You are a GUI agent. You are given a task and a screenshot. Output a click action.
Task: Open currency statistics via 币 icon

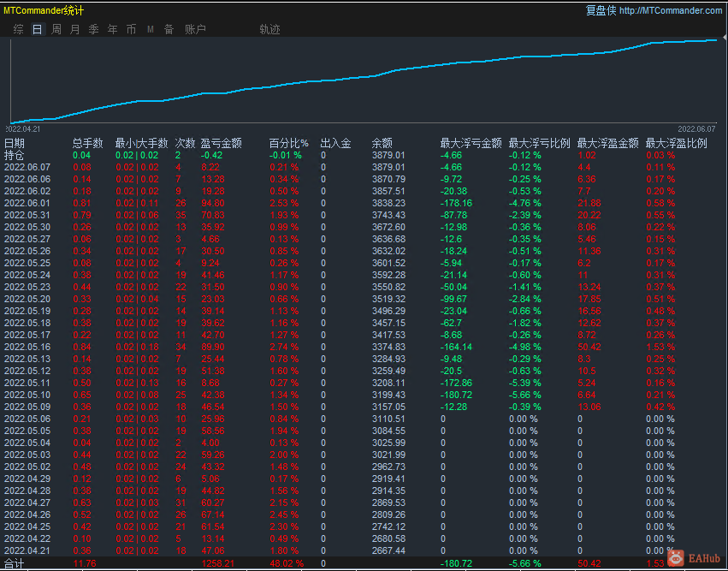point(131,27)
